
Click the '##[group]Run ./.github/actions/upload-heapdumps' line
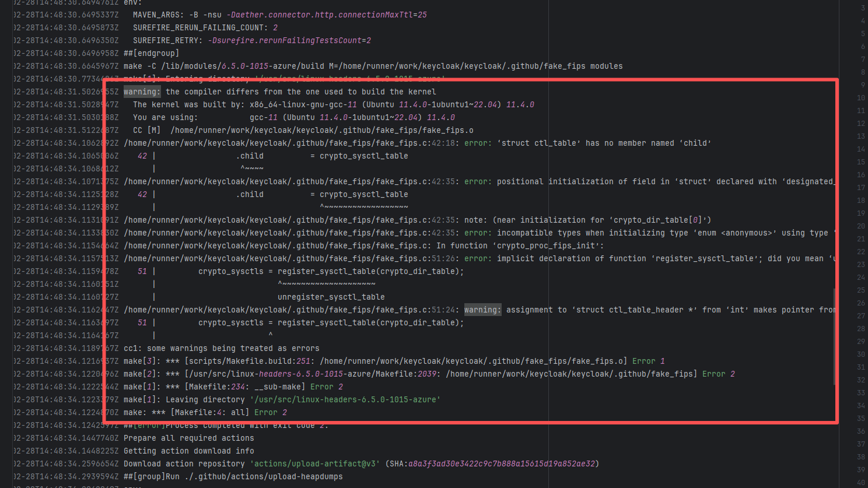click(x=233, y=476)
